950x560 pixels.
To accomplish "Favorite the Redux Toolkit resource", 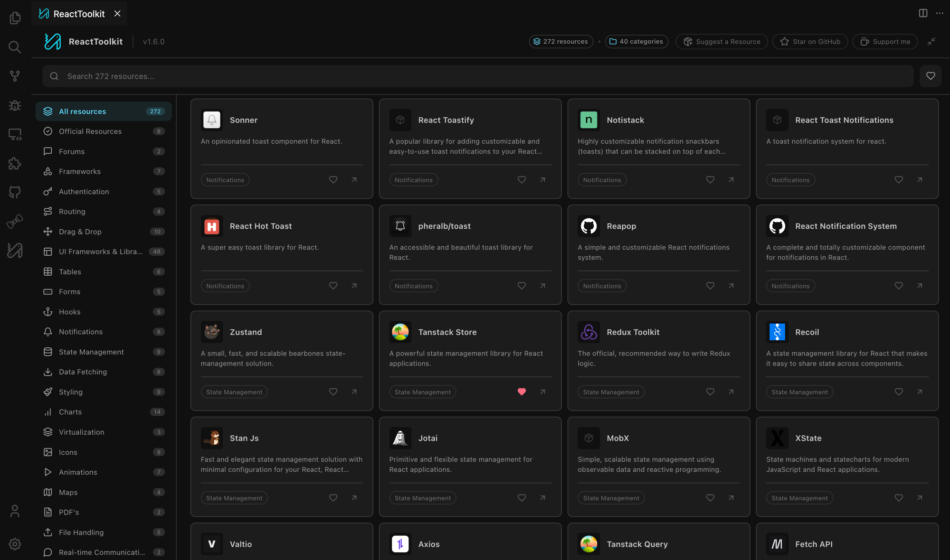I will 710,392.
